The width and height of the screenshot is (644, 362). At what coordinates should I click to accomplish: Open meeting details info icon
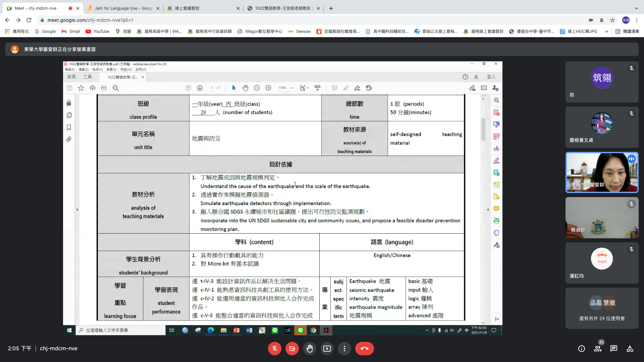pyautogui.click(x=582, y=349)
